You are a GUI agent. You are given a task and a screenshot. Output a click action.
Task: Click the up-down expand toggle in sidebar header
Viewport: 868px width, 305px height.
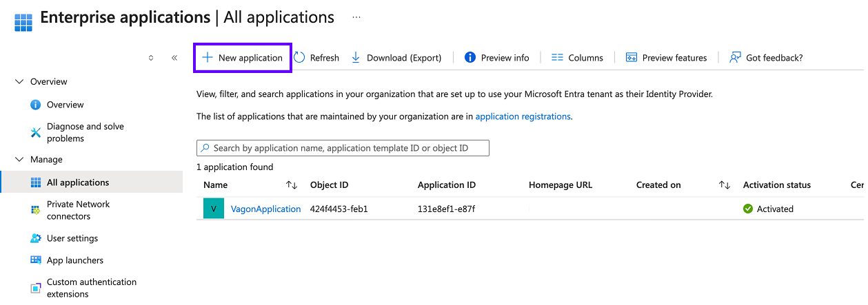(151, 58)
